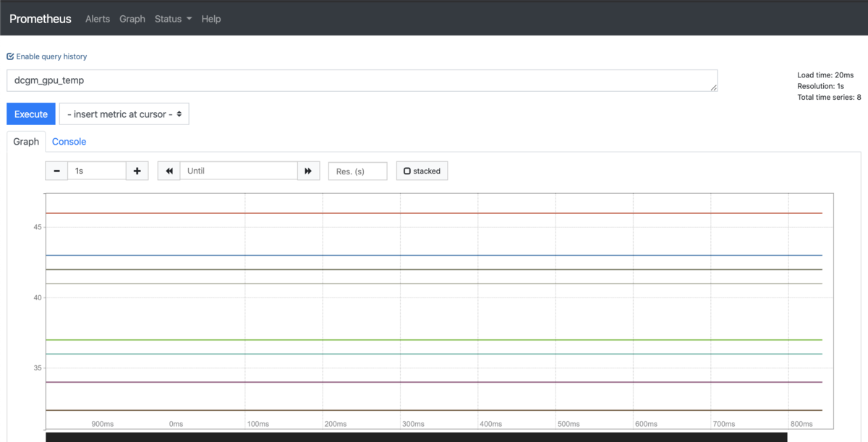This screenshot has width=868, height=442.
Task: Open the Graph page in navbar
Action: coord(132,19)
